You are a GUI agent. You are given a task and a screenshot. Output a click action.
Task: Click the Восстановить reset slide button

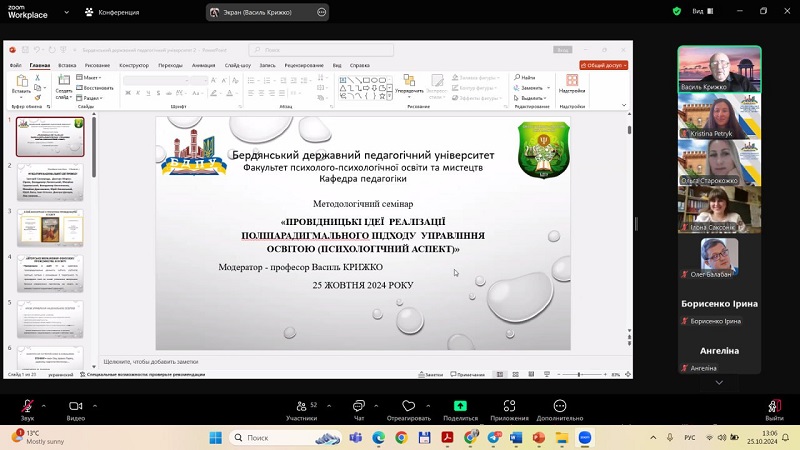[x=95, y=88]
